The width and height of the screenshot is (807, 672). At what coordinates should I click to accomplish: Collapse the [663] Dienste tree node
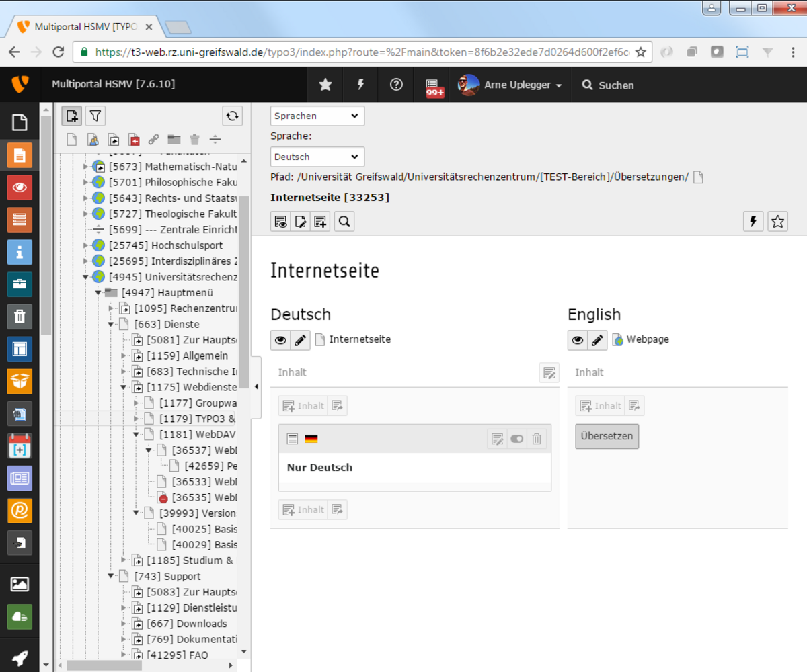point(112,324)
